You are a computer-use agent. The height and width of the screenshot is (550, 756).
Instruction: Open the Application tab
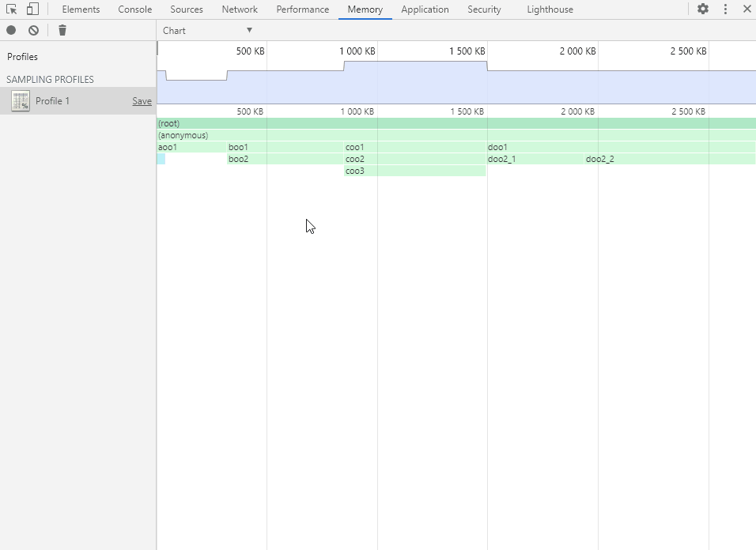(x=425, y=9)
